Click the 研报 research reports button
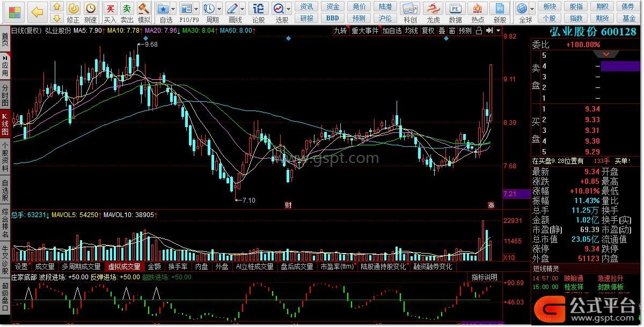This screenshot has height=327, width=644. click(306, 18)
